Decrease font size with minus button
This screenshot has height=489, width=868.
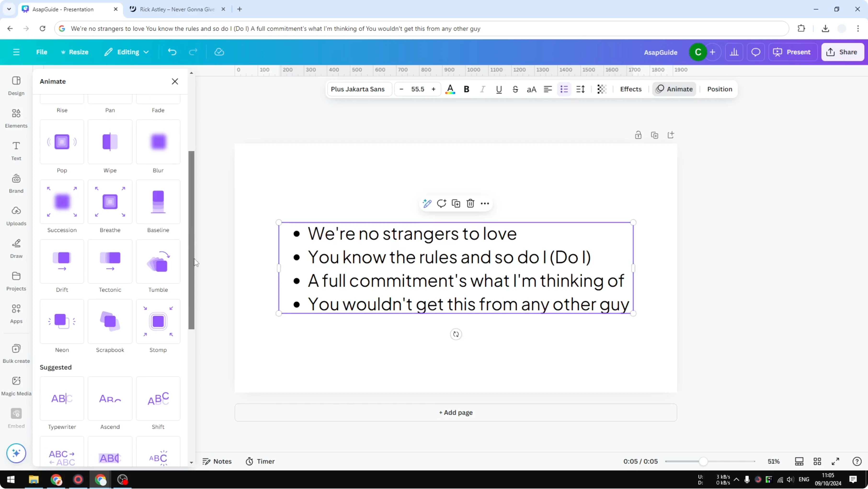(x=401, y=89)
